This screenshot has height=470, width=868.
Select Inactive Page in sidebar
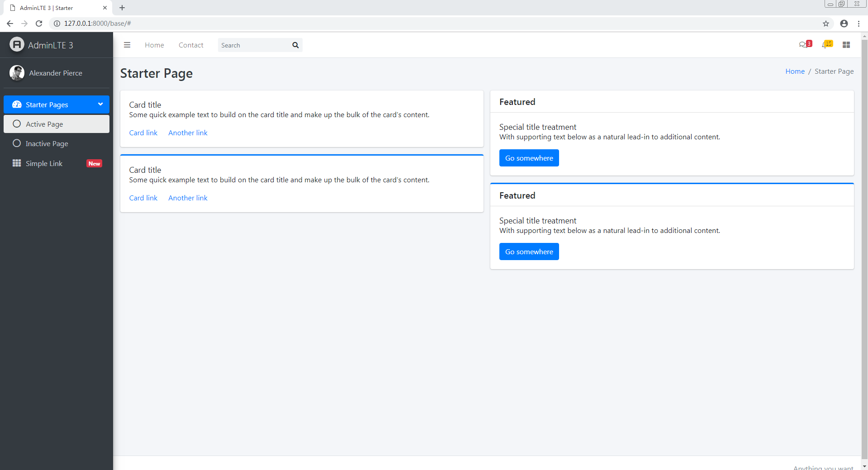(x=47, y=143)
